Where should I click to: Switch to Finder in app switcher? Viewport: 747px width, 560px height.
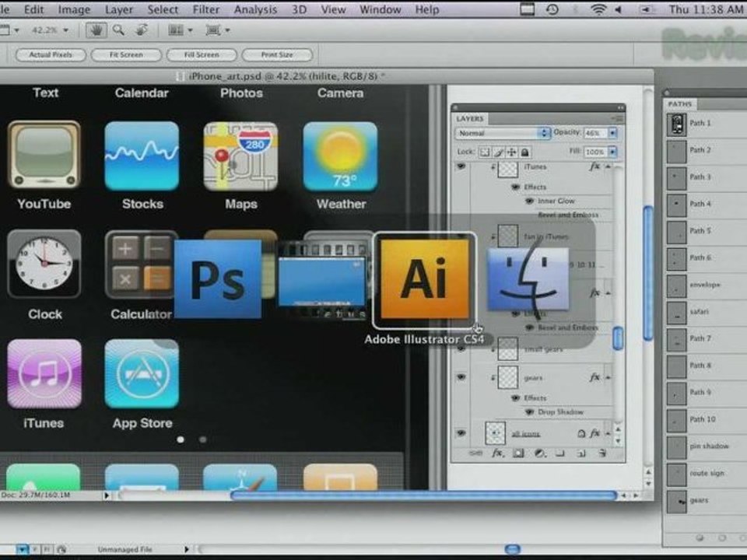coord(528,279)
